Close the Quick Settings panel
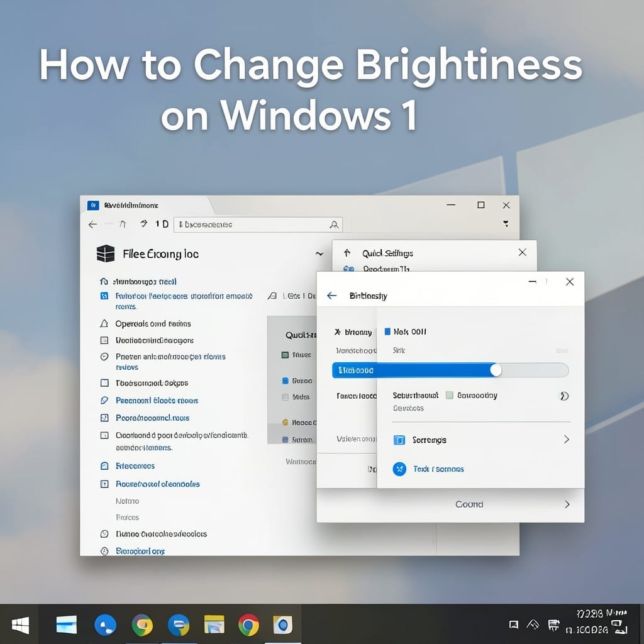This screenshot has height=644, width=644. tap(523, 252)
